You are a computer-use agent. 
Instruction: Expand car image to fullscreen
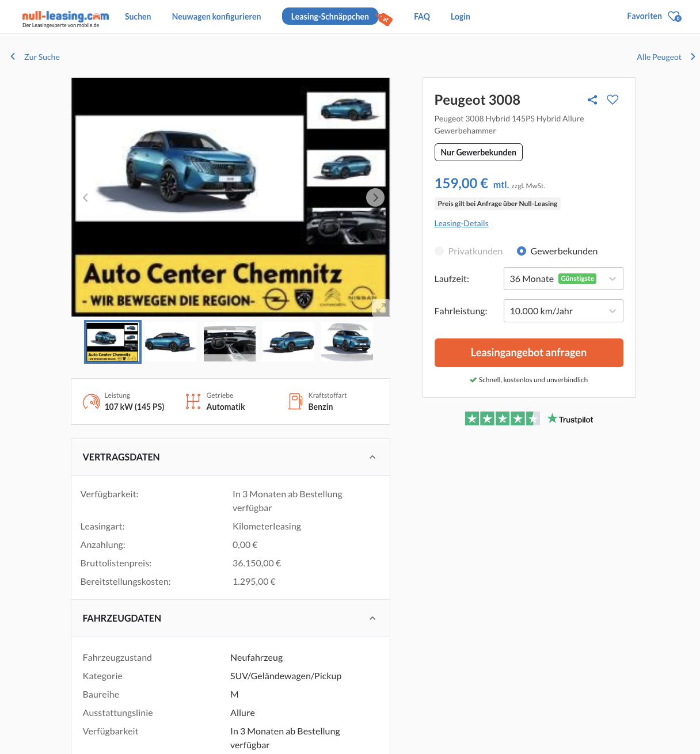(381, 307)
